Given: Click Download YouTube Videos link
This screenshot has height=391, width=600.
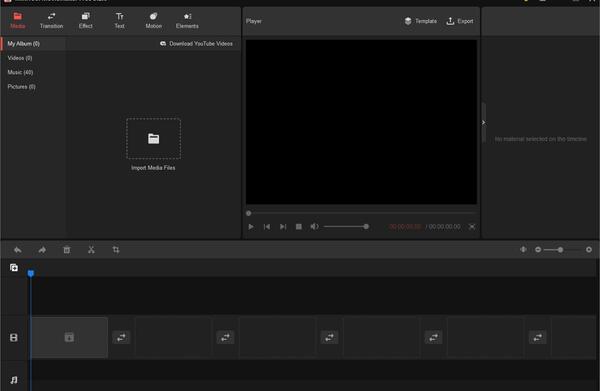Looking at the screenshot, I should tap(196, 44).
